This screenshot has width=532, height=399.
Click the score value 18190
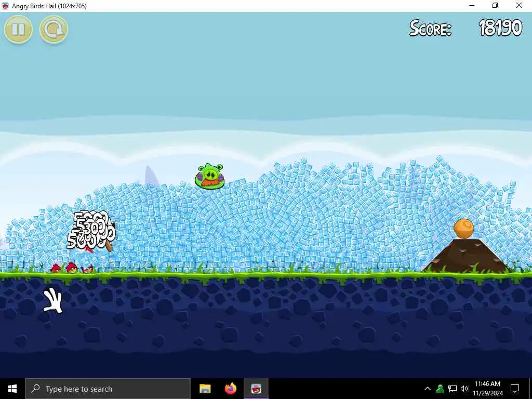click(500, 28)
